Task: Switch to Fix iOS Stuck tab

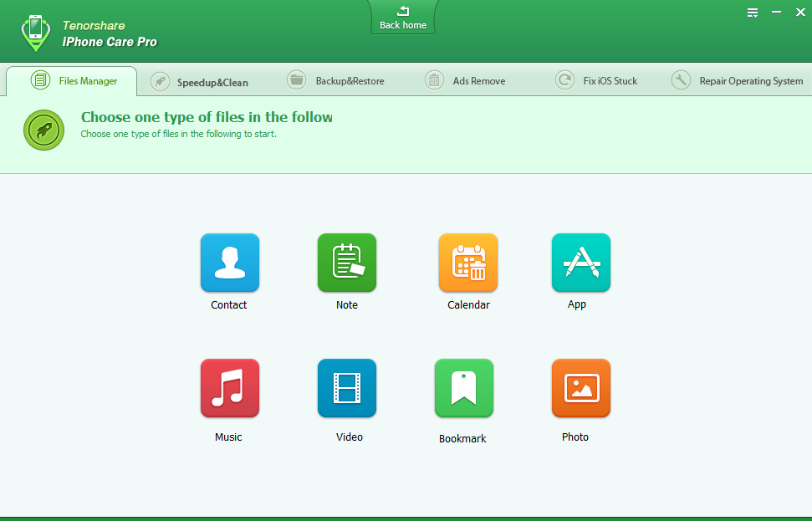Action: [x=597, y=81]
